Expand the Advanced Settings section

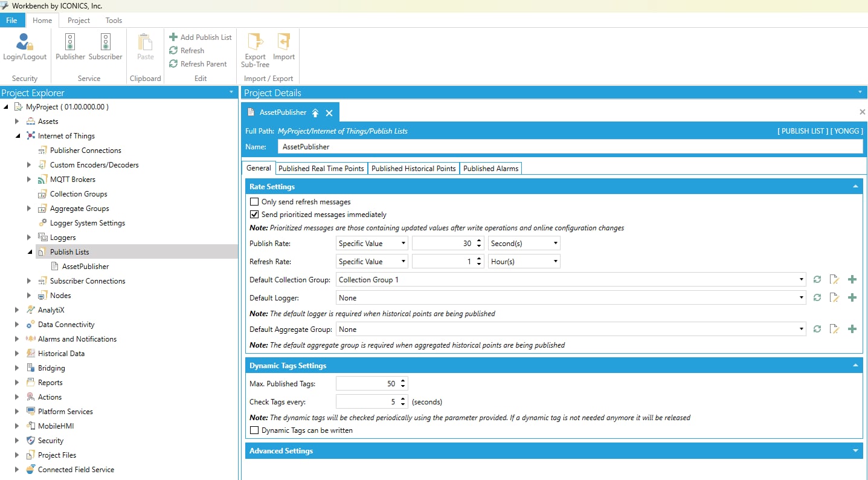pos(855,451)
